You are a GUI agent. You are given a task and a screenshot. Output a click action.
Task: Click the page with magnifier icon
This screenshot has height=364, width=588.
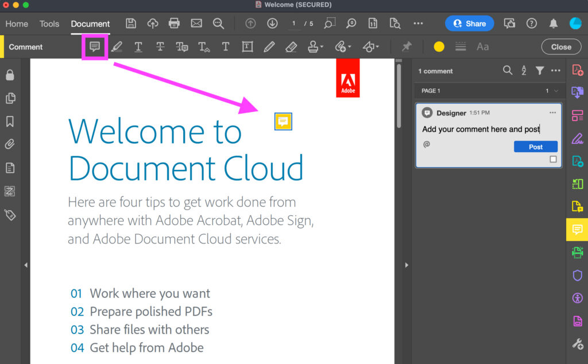tap(395, 23)
